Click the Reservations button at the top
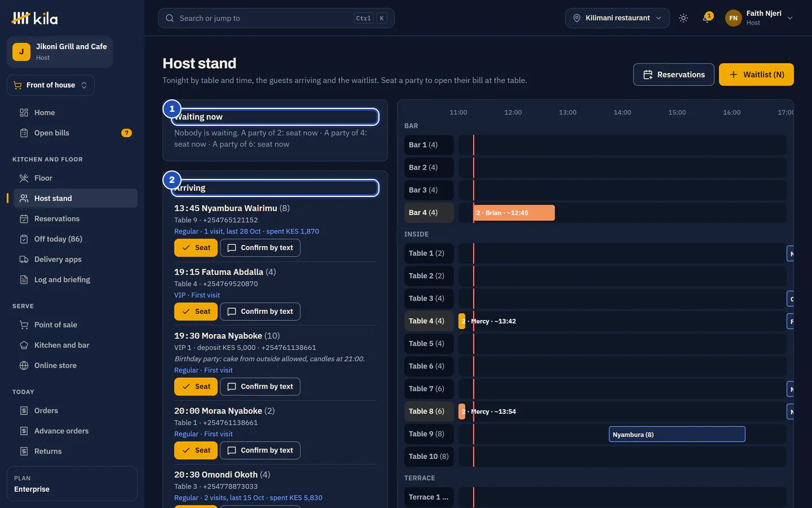The height and width of the screenshot is (508, 812). (674, 75)
